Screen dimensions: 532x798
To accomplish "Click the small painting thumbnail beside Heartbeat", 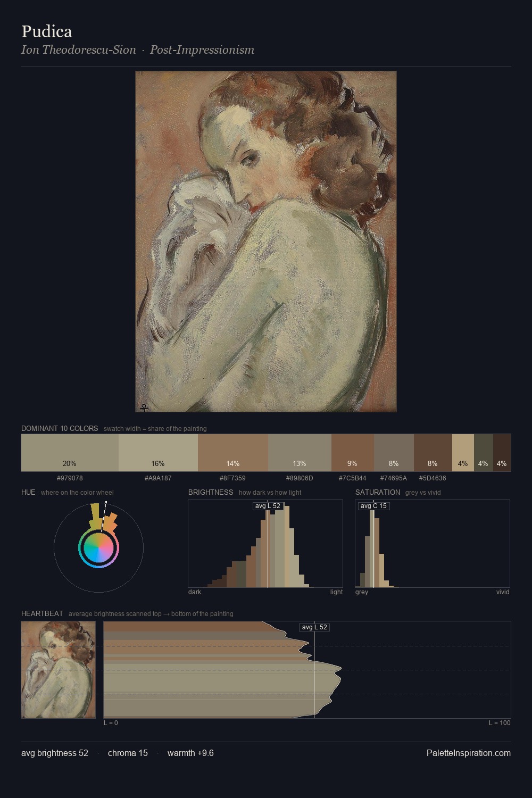I will [x=59, y=670].
